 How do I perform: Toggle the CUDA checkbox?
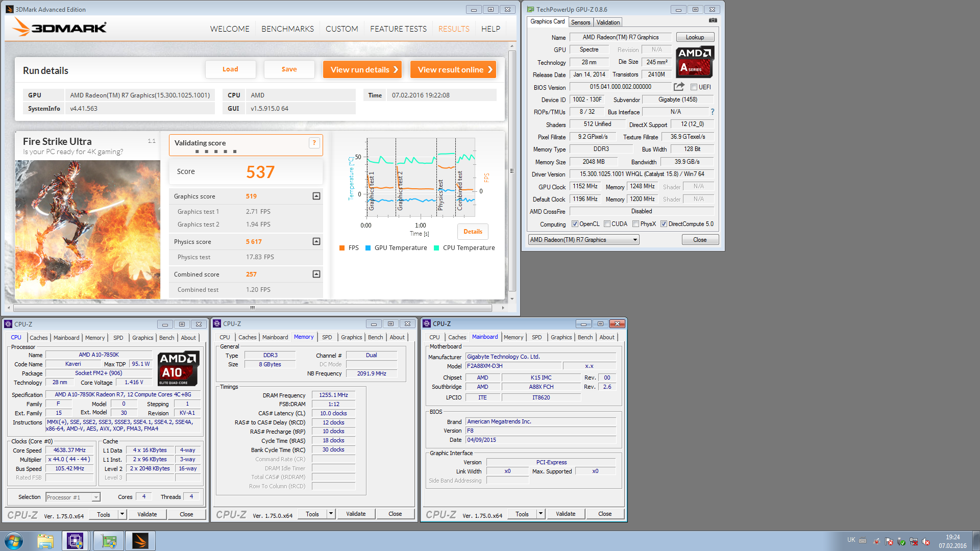pos(607,224)
